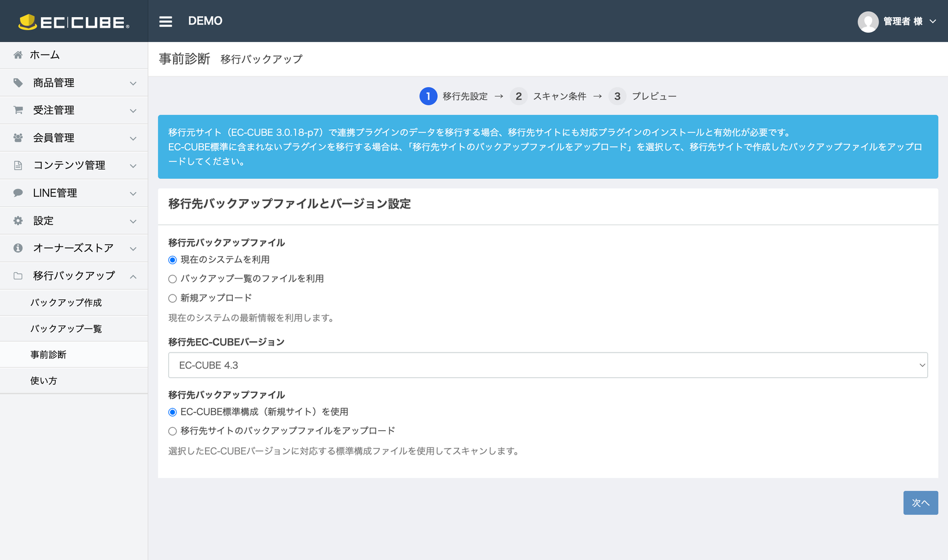Click the chat bubble icon for LINE管理

click(18, 193)
